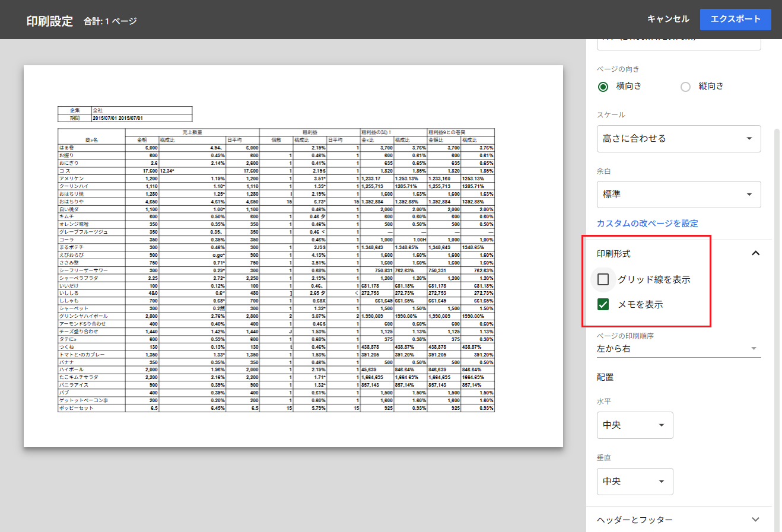The height and width of the screenshot is (532, 782).
Task: Collapse the 印刷形式 section chevron
Action: (755, 253)
